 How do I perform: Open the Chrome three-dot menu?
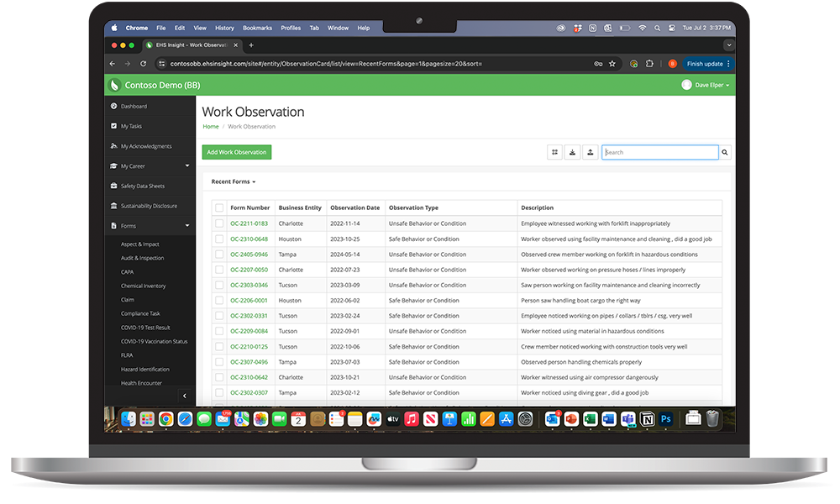[728, 64]
